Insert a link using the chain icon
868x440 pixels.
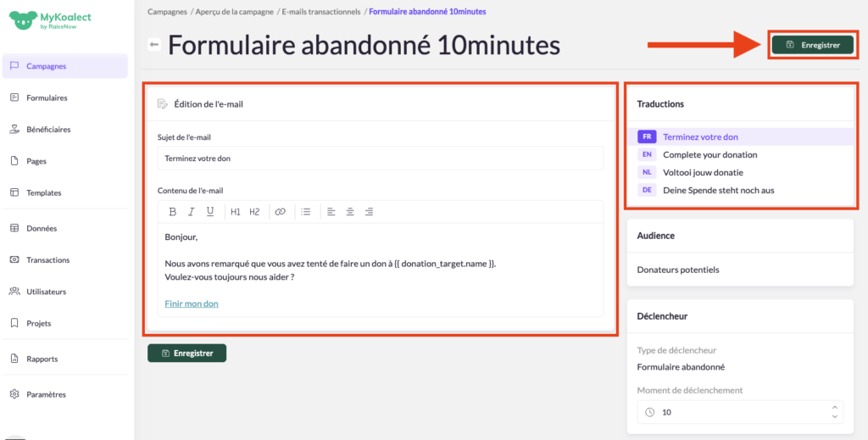pos(280,212)
